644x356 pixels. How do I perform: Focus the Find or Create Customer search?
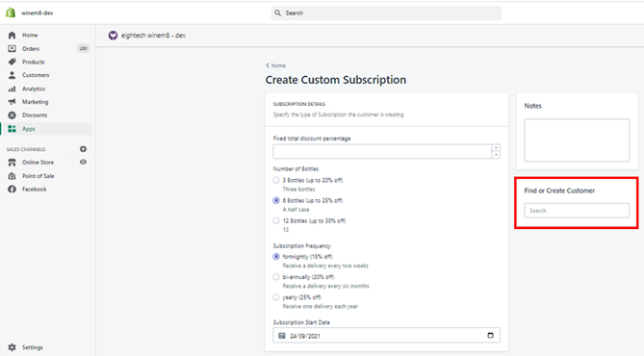(x=577, y=211)
